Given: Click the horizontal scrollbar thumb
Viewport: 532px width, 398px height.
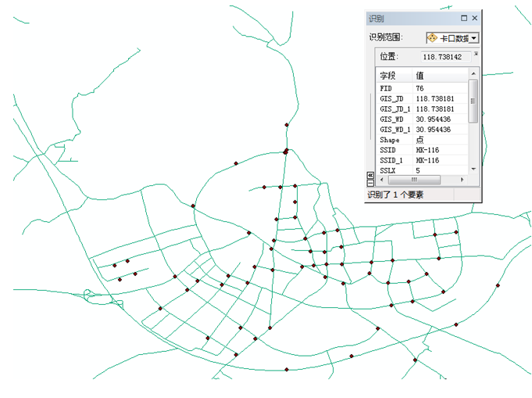Looking at the screenshot, I should point(414,180).
